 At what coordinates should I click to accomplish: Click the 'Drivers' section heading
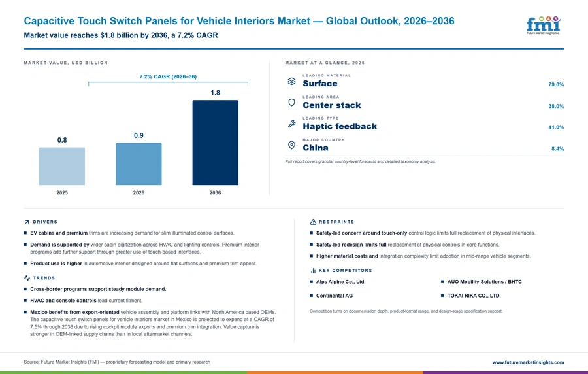click(45, 222)
